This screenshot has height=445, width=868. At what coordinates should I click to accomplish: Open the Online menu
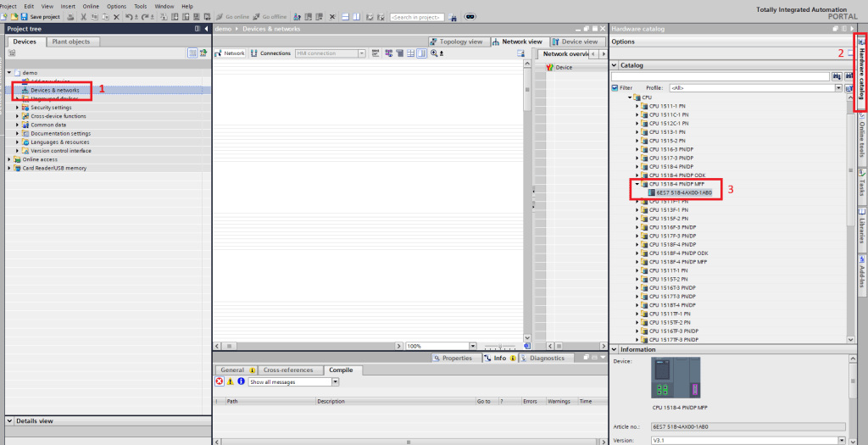coord(91,6)
